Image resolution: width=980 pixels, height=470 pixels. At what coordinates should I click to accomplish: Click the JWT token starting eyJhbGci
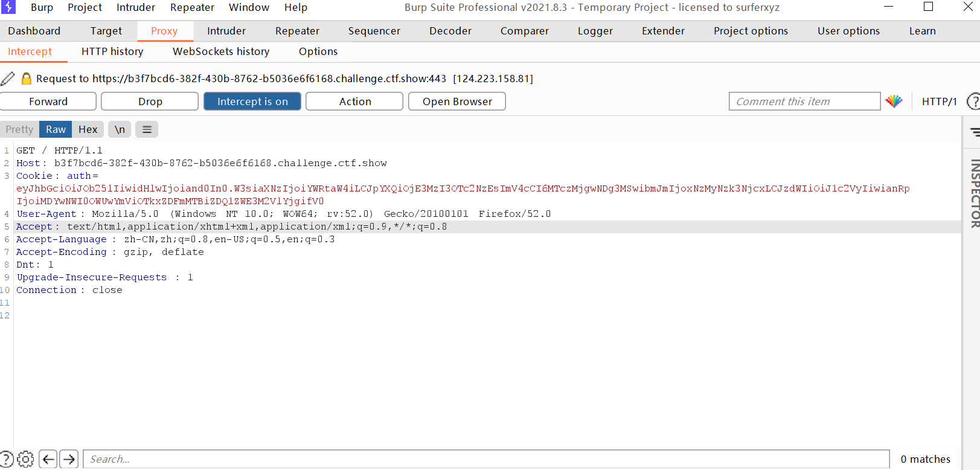463,195
